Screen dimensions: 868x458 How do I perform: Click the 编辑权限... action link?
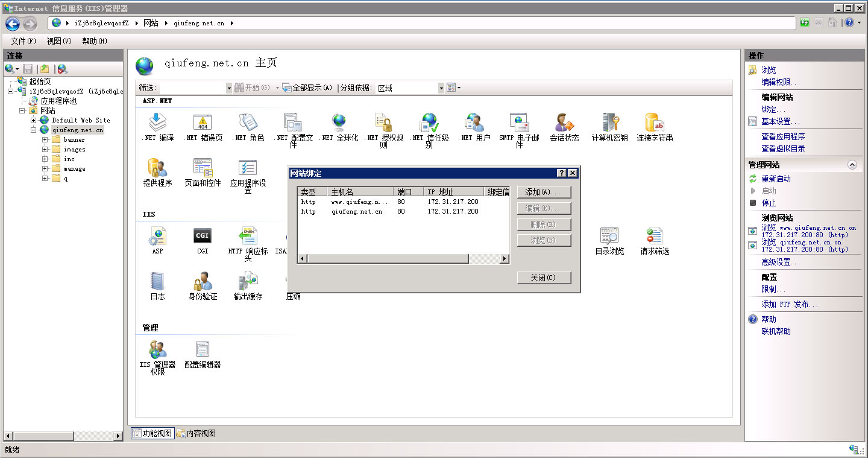pos(781,82)
